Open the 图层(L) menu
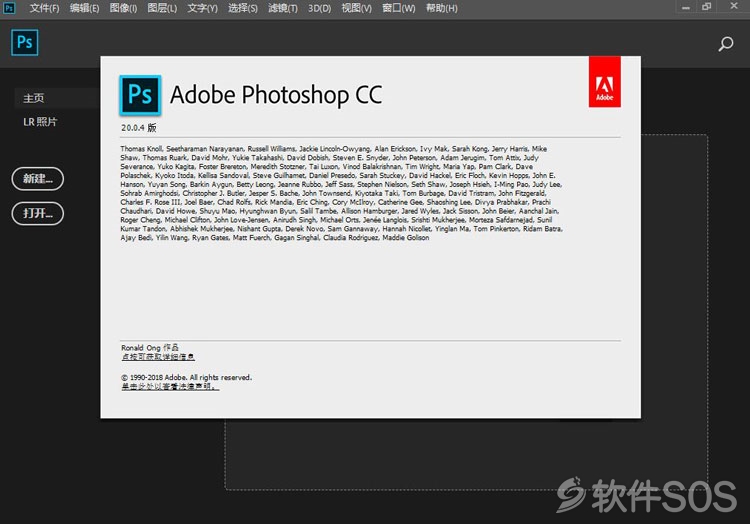 pyautogui.click(x=162, y=8)
